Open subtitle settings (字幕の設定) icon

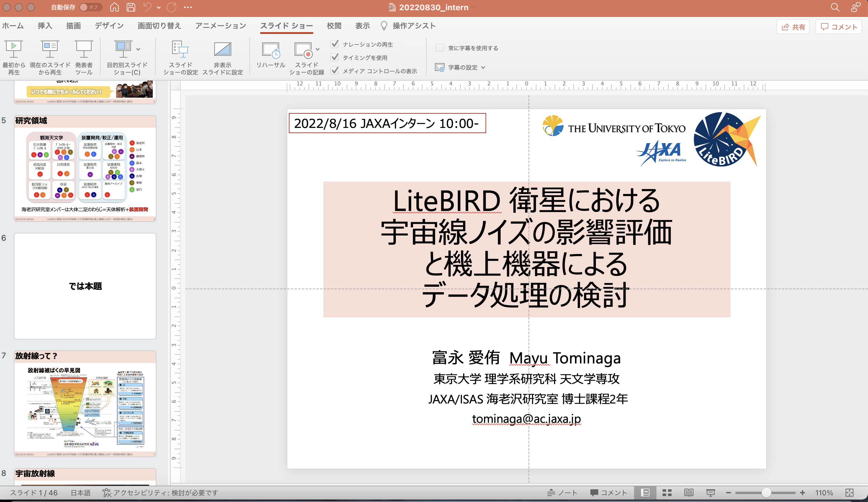coord(439,68)
